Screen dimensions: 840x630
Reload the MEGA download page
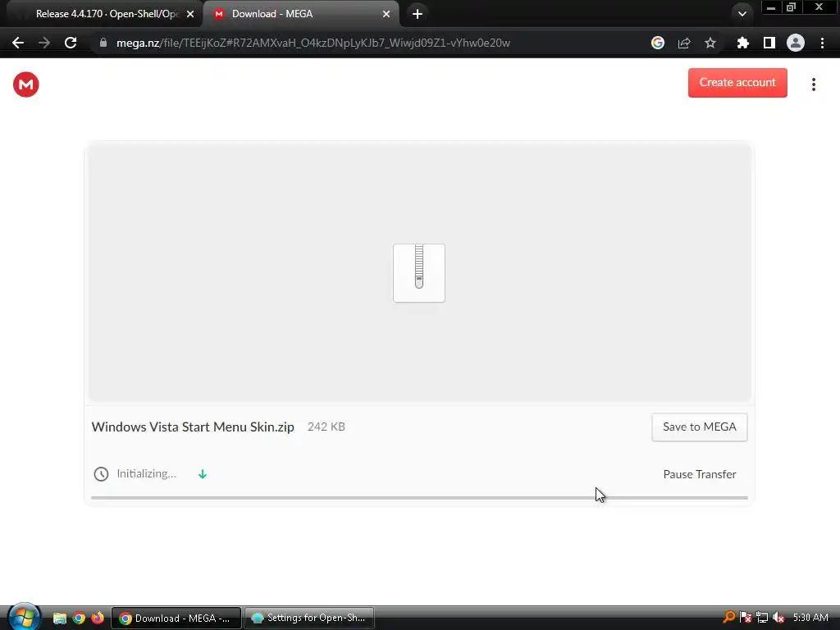71,43
